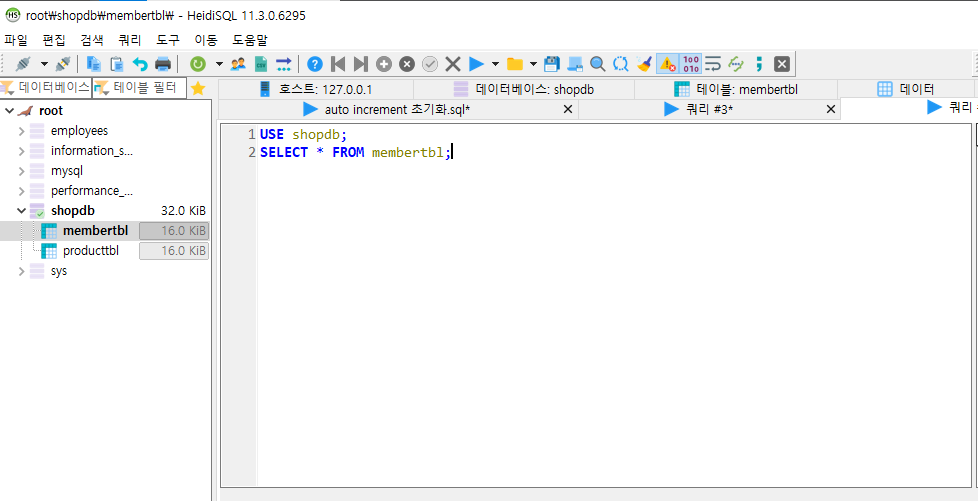
Task: Click the disconnect plug icon
Action: [x=63, y=64]
